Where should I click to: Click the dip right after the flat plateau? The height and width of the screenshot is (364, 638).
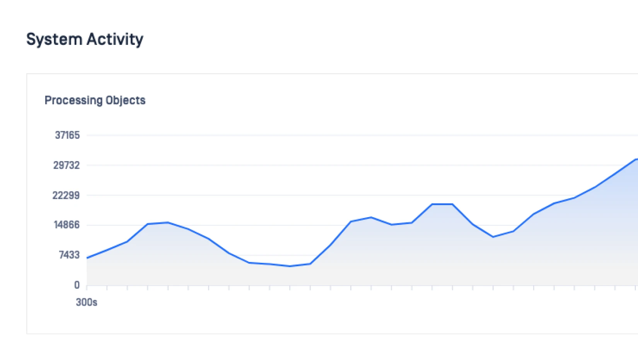point(493,236)
